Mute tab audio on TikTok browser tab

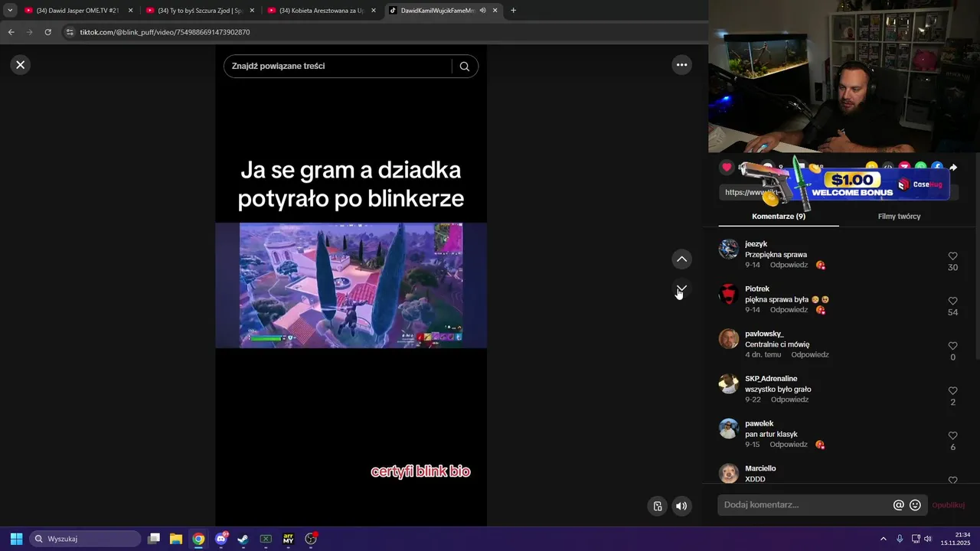[x=483, y=11]
